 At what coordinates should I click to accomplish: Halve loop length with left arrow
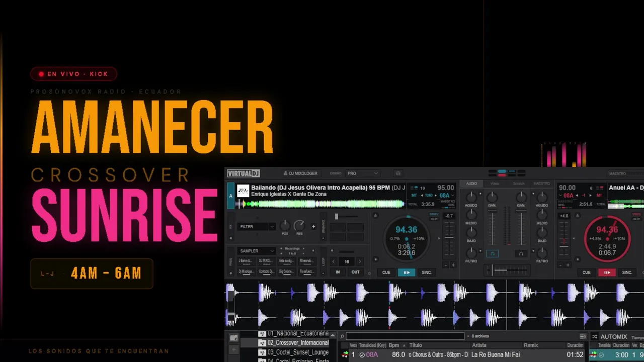[x=333, y=261]
